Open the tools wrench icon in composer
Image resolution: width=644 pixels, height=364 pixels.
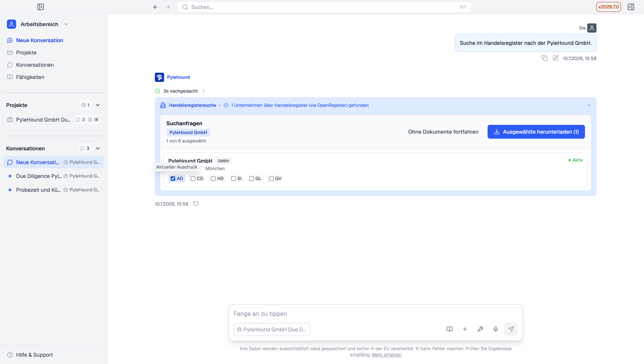480,329
